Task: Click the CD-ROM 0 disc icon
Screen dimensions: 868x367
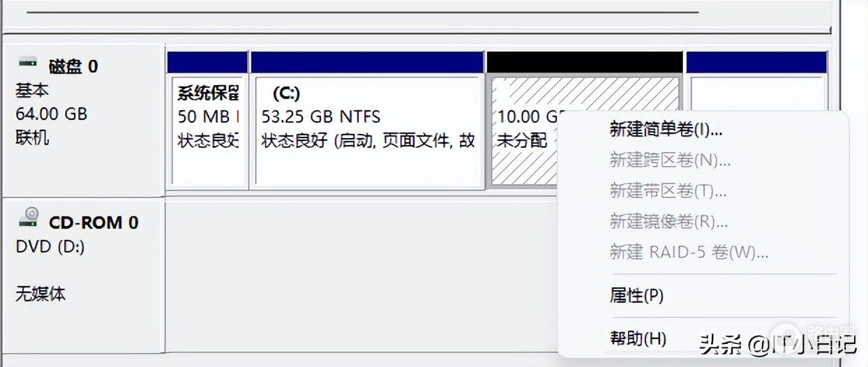Action: tap(29, 218)
